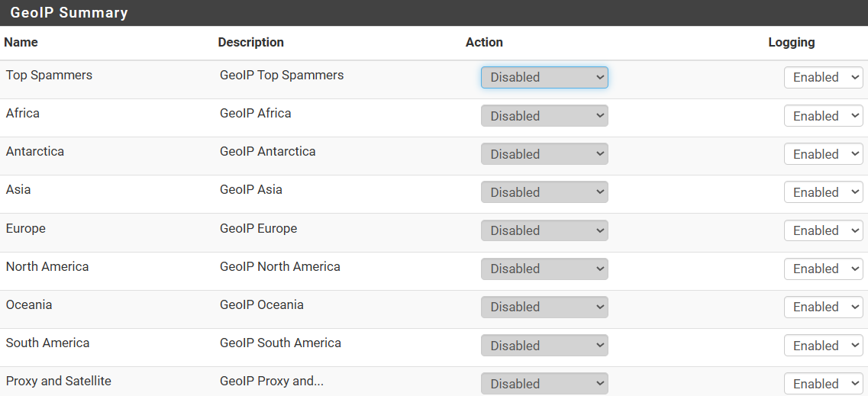868x396 pixels.
Task: Change Logging setting for Proxy and Satellite
Action: point(823,383)
